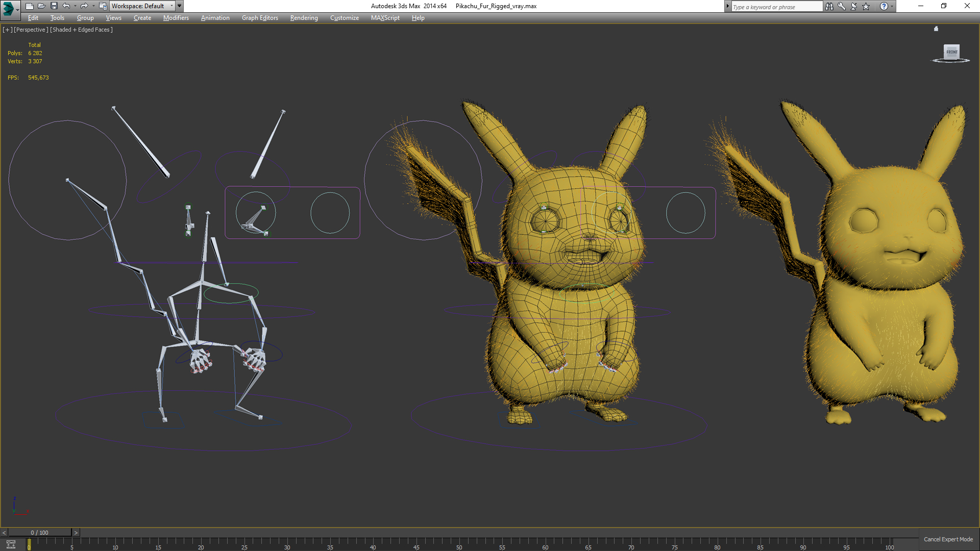
Task: Expand the InfoCenter search toggle arrow
Action: 728,6
